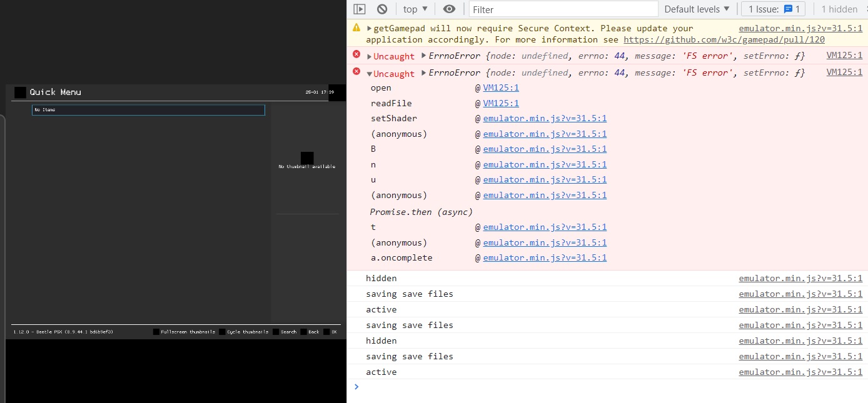This screenshot has width=868, height=403.
Task: Click the Quick Menu header icon
Action: coord(20,92)
